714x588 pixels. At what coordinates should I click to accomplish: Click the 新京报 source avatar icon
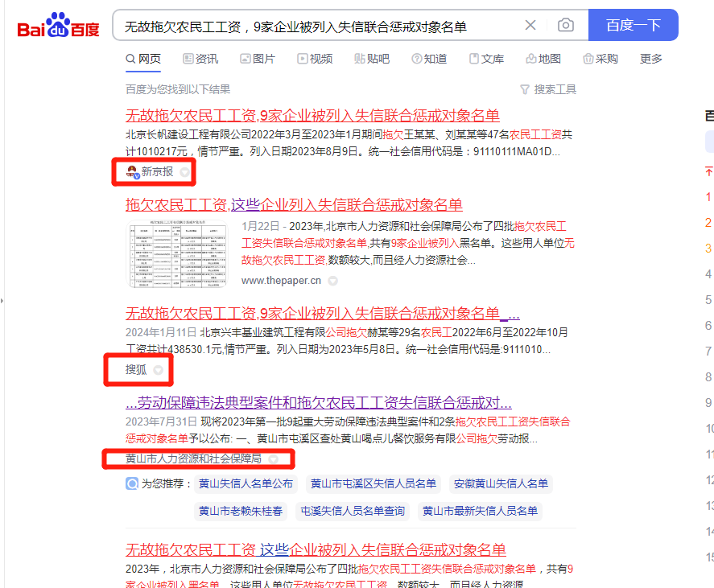133,171
